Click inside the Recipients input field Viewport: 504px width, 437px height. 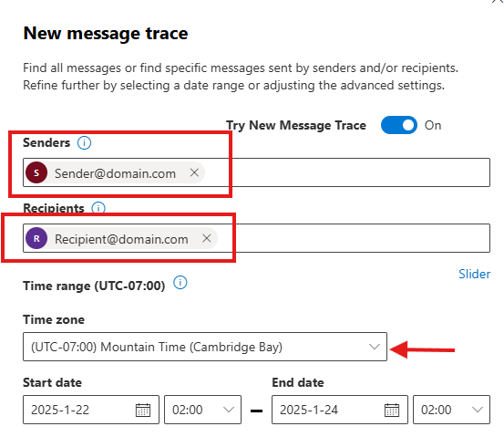(x=354, y=238)
